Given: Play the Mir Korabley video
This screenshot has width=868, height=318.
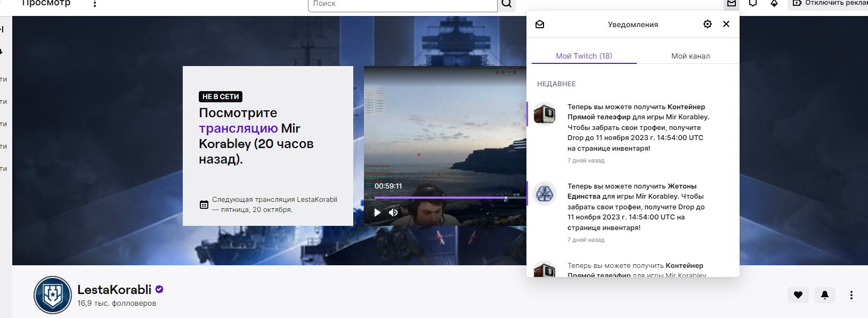Looking at the screenshot, I should point(377,213).
